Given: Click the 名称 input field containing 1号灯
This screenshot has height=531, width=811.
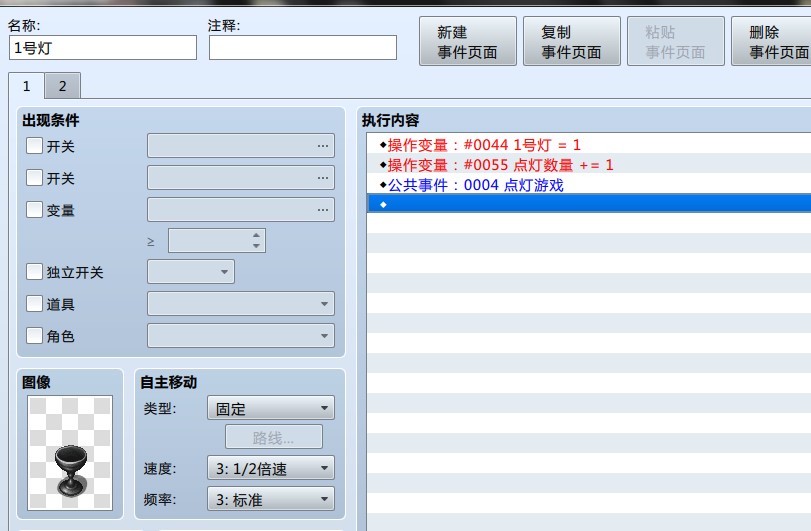Looking at the screenshot, I should click(x=103, y=48).
